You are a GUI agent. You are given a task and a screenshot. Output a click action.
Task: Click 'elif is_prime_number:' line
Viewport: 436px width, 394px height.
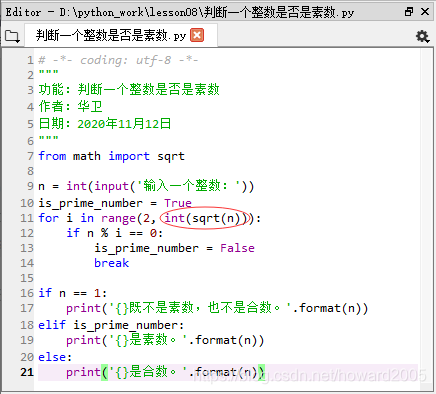(111, 325)
